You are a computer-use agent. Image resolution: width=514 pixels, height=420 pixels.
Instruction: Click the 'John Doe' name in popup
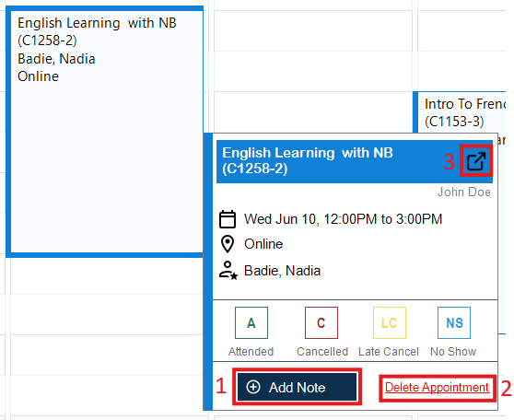pos(464,192)
